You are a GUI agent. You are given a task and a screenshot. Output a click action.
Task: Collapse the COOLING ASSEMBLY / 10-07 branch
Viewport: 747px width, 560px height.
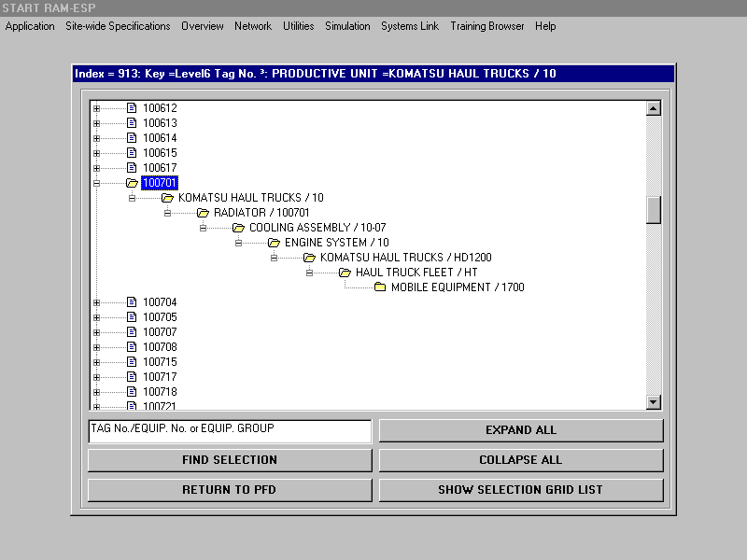point(203,228)
